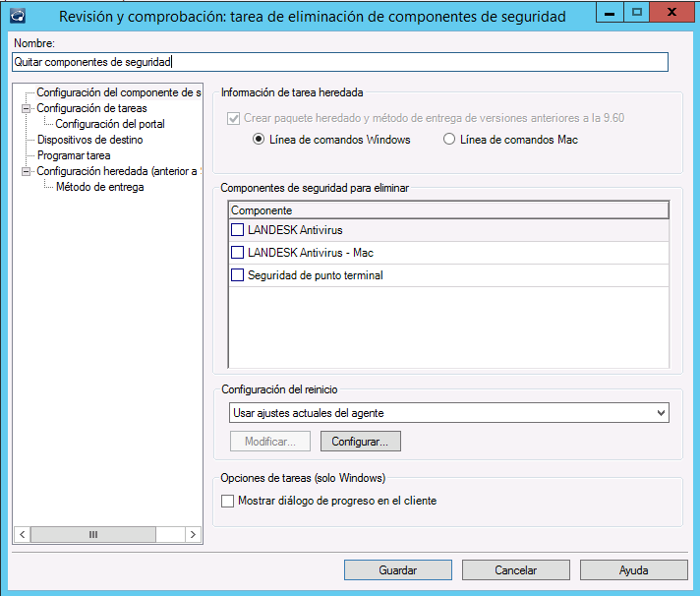Open Ayuda help button
This screenshot has width=700, height=596.
(633, 570)
